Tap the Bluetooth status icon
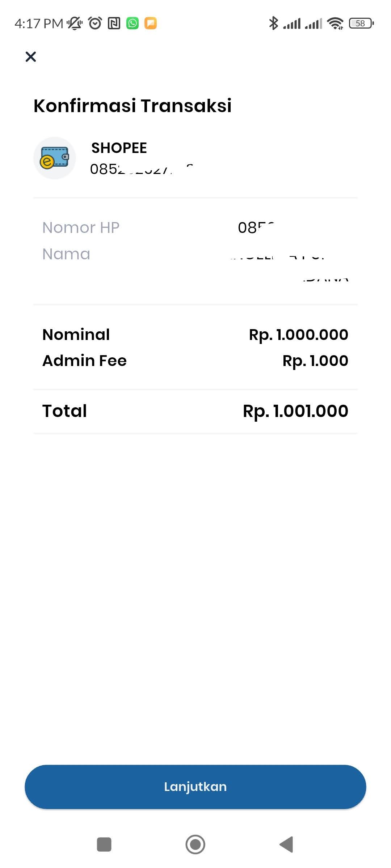 click(273, 23)
